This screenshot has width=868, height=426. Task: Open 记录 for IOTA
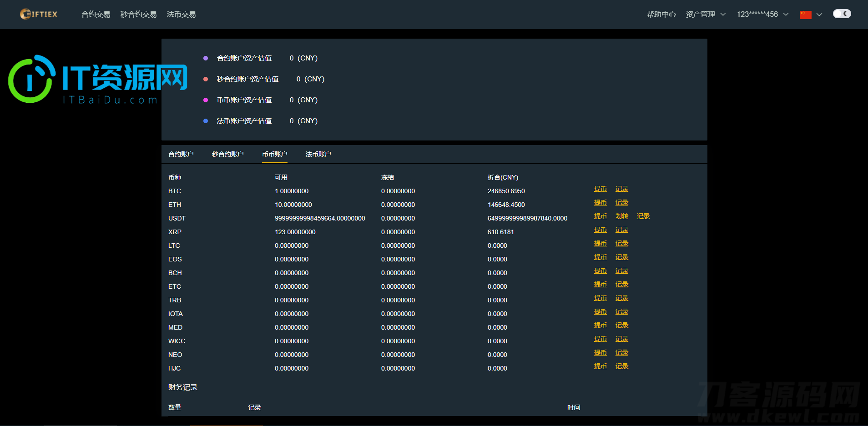[x=621, y=312]
